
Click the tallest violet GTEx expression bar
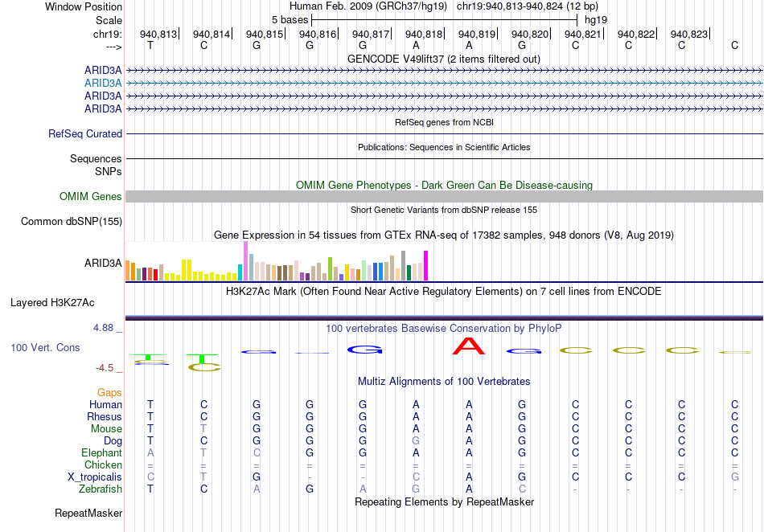pos(245,261)
